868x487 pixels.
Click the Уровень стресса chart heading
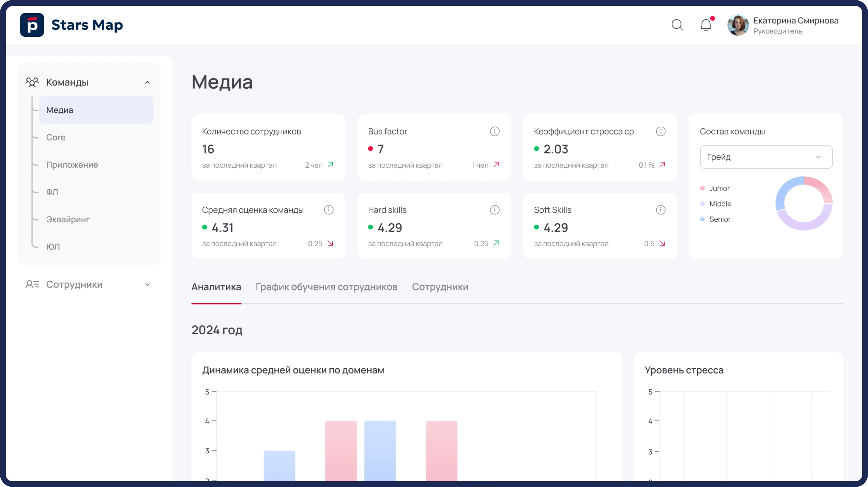point(684,370)
